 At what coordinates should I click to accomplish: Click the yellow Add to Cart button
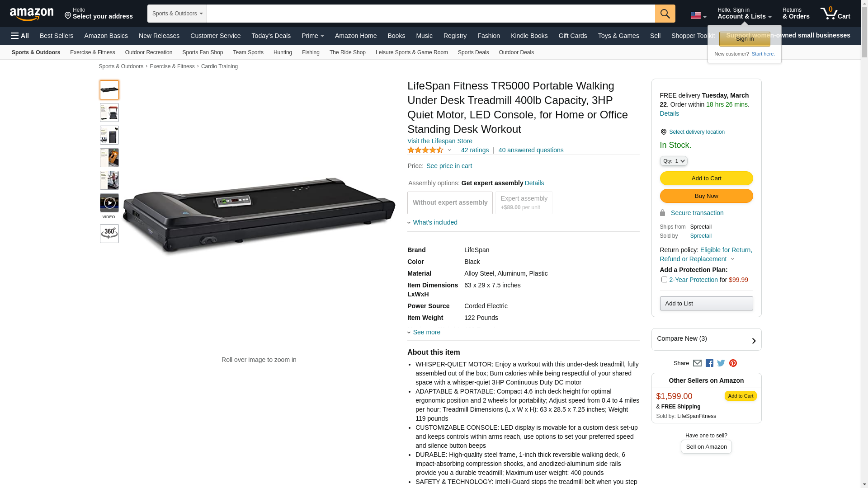[x=706, y=178]
